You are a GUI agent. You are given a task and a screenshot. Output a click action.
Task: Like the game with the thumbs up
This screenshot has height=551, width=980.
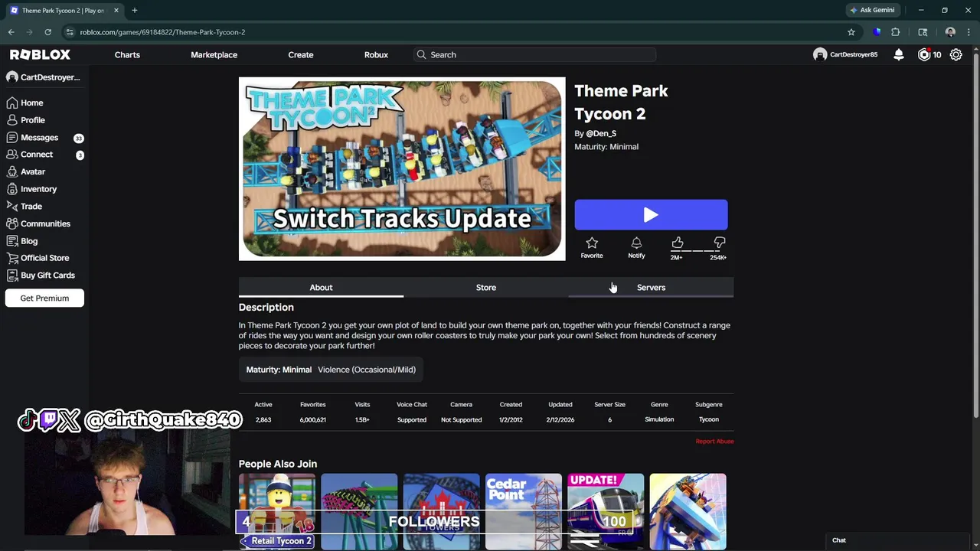(x=678, y=243)
